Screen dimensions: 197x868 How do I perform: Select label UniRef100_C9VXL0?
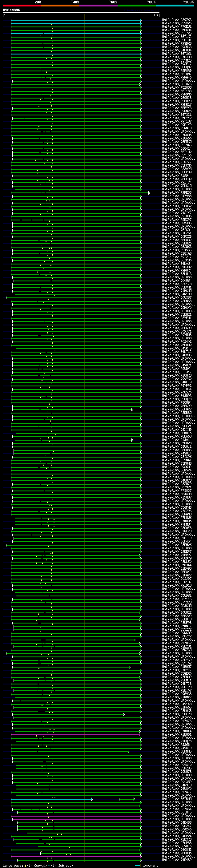pyautogui.click(x=177, y=765)
